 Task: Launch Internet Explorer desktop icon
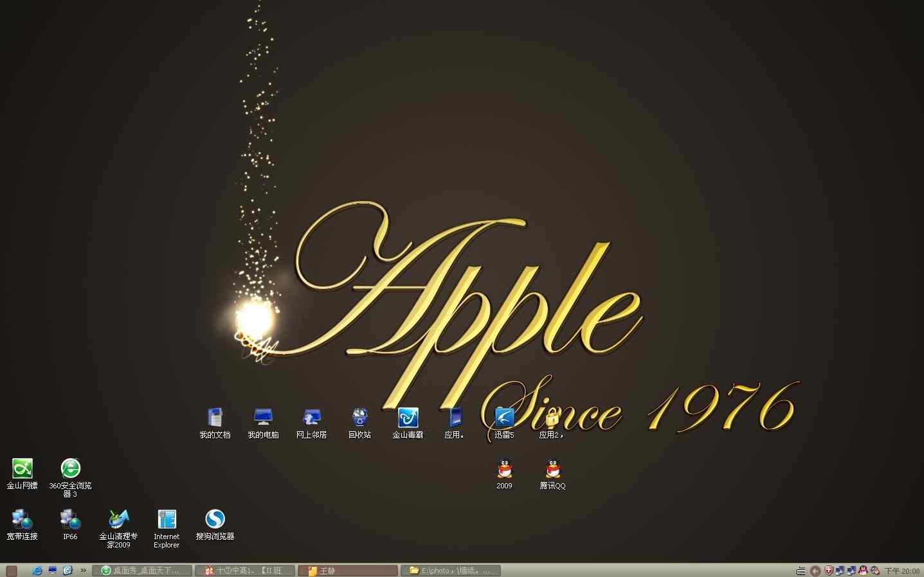coord(167,528)
